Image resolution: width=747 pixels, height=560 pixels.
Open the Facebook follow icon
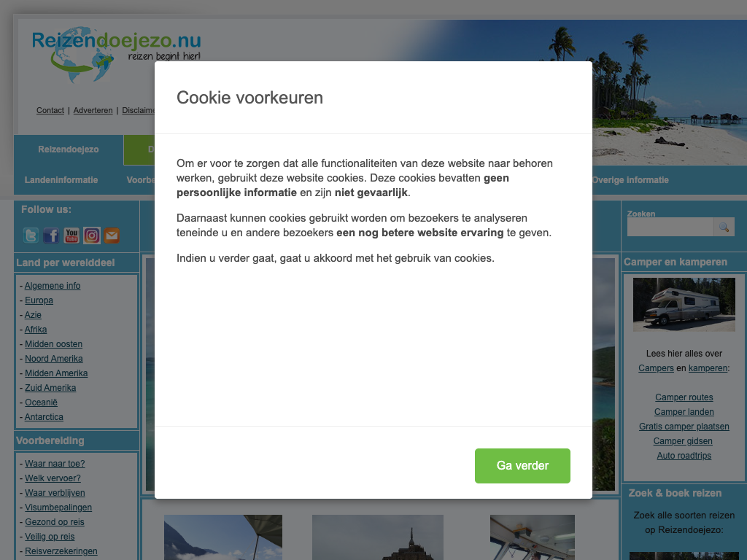click(51, 236)
